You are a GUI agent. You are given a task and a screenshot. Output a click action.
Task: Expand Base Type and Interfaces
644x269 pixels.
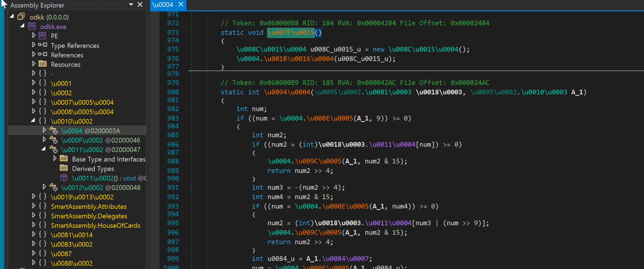pos(55,159)
